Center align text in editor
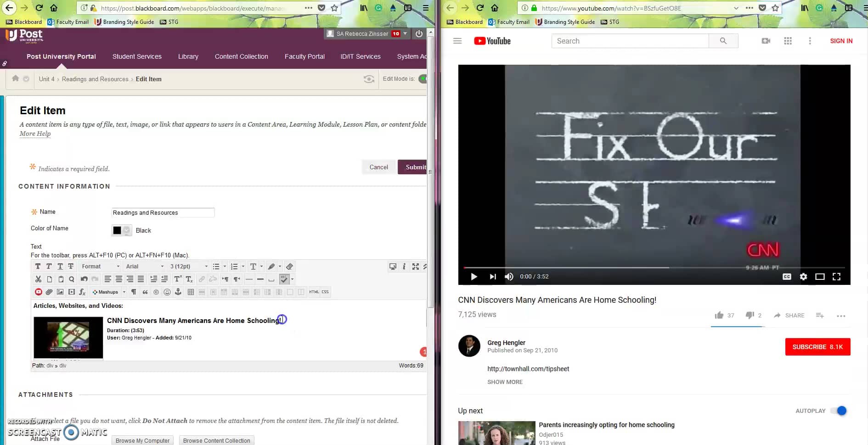 point(119,279)
